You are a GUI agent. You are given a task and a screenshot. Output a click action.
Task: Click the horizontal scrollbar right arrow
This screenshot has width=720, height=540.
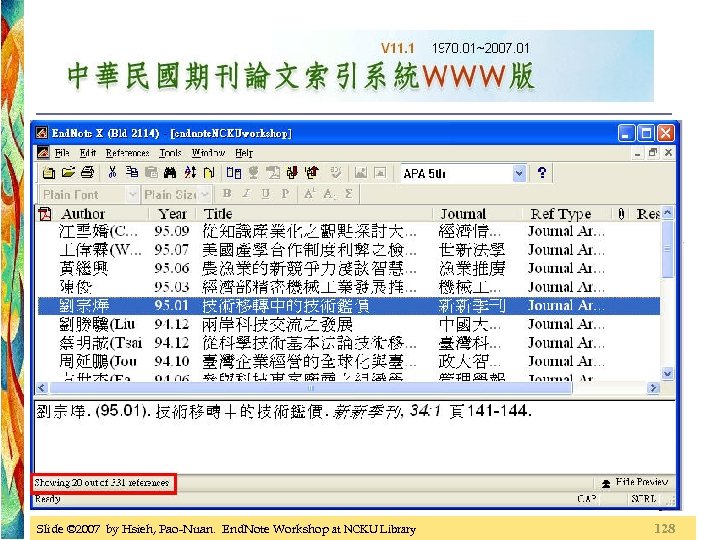[652, 388]
